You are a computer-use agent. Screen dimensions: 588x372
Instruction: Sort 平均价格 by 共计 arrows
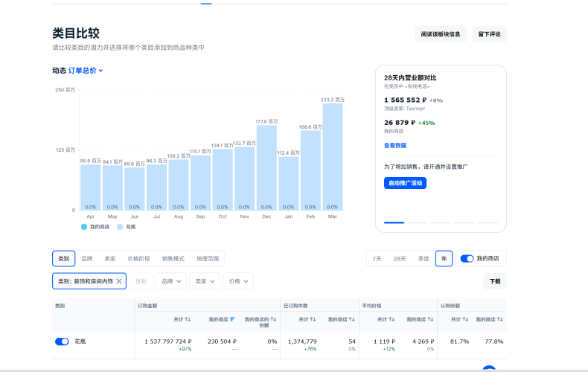click(391, 319)
